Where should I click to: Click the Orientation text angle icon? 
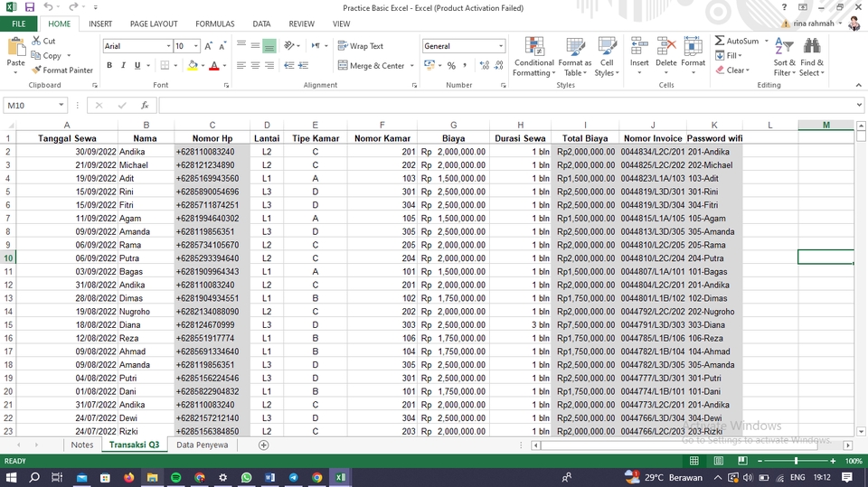[289, 46]
